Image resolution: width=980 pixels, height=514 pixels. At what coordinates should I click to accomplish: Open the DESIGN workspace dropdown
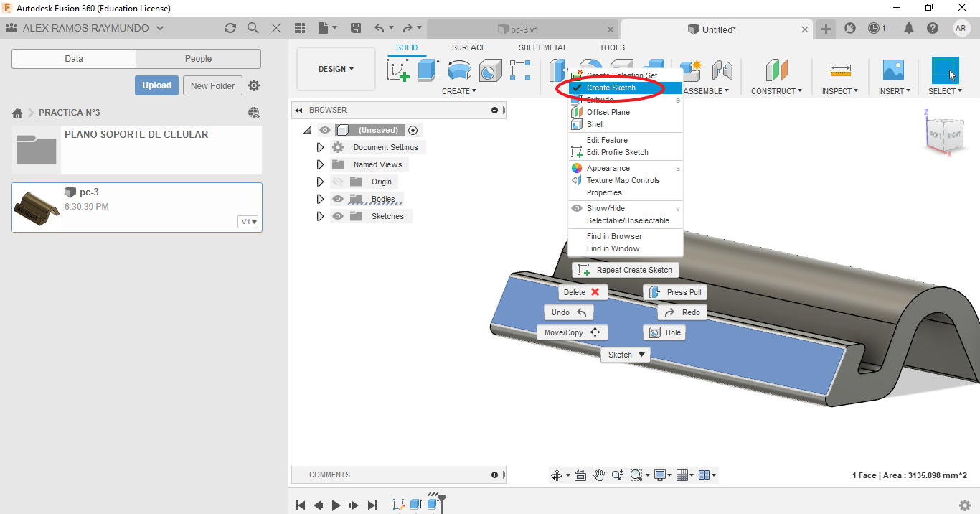click(x=336, y=70)
